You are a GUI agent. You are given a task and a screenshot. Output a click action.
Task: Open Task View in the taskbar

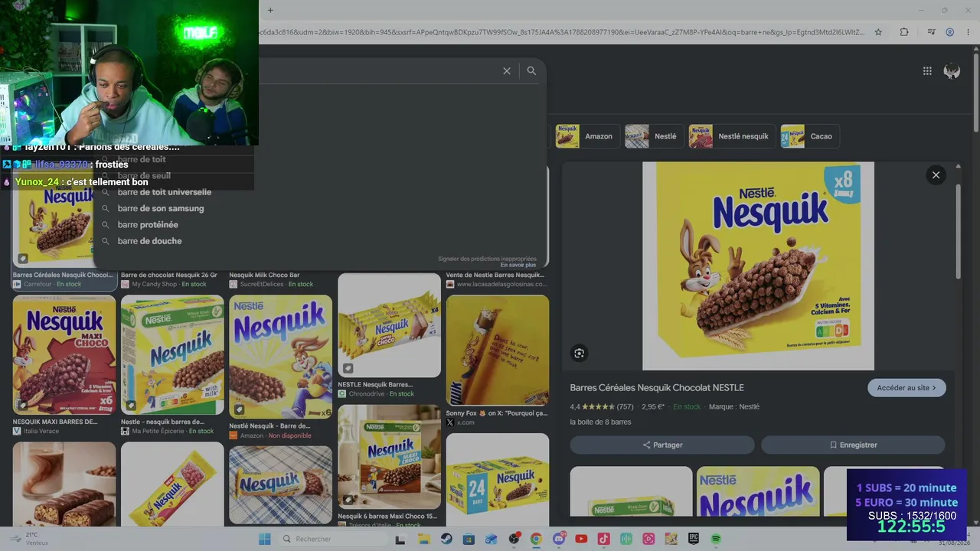(x=400, y=539)
